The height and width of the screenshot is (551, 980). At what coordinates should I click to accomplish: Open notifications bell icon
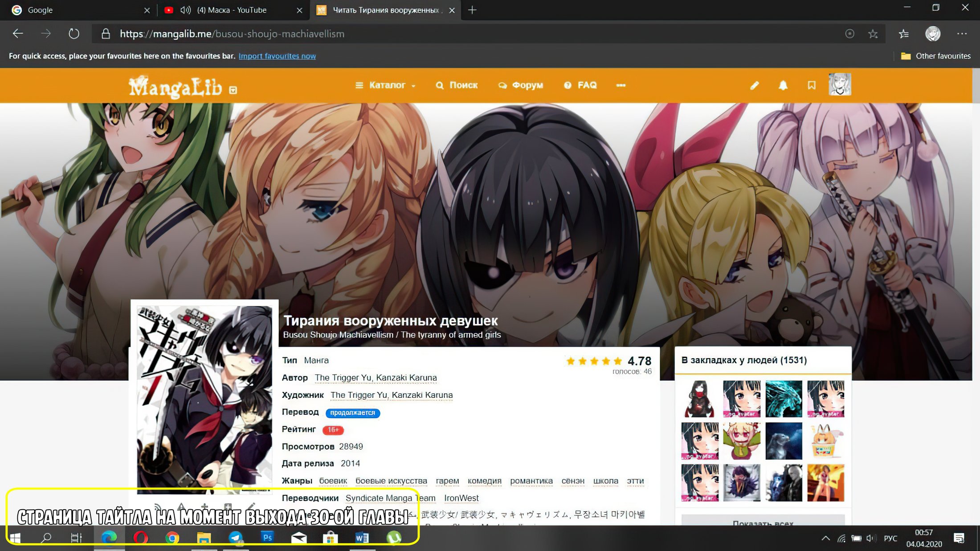(783, 85)
